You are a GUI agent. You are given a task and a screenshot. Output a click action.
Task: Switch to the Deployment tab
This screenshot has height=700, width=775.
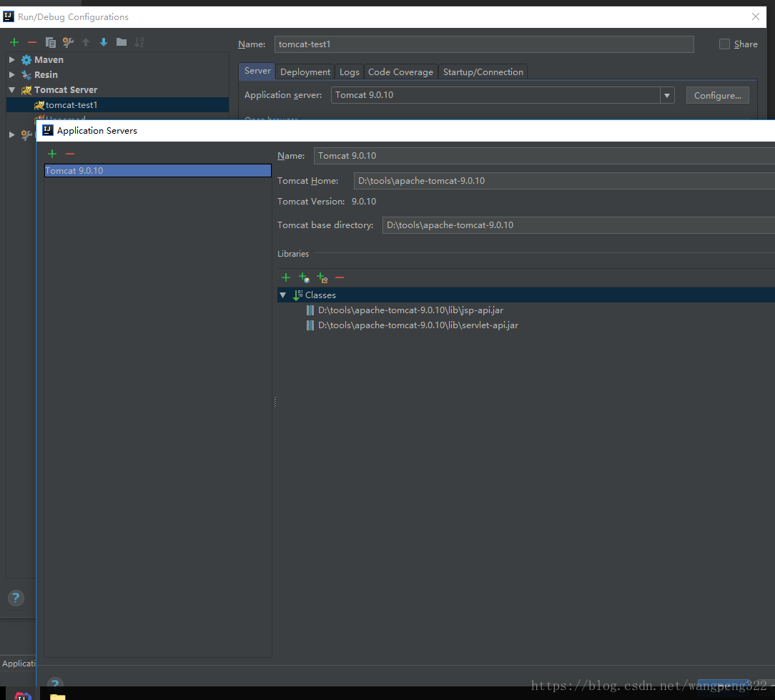tap(305, 72)
